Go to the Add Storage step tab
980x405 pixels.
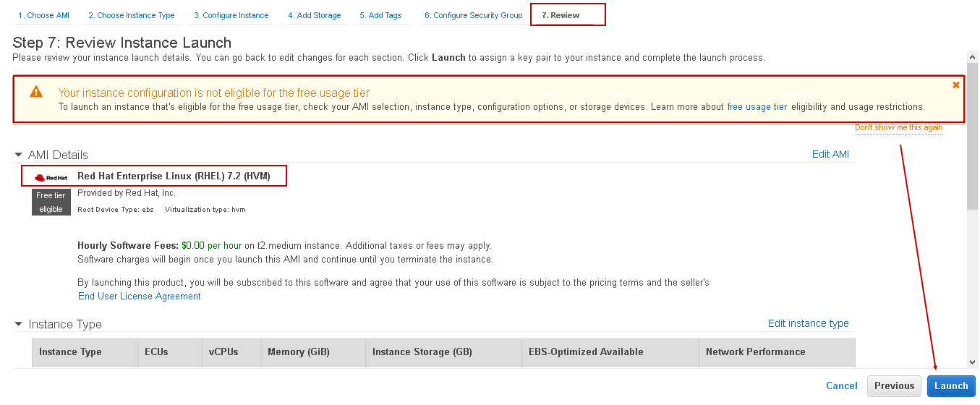314,15
